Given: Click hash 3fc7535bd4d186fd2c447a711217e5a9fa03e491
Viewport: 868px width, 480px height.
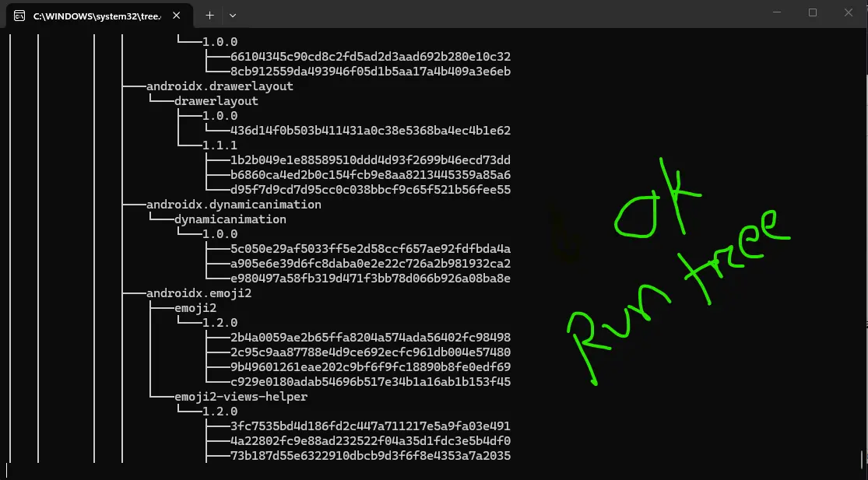Looking at the screenshot, I should 371,426.
